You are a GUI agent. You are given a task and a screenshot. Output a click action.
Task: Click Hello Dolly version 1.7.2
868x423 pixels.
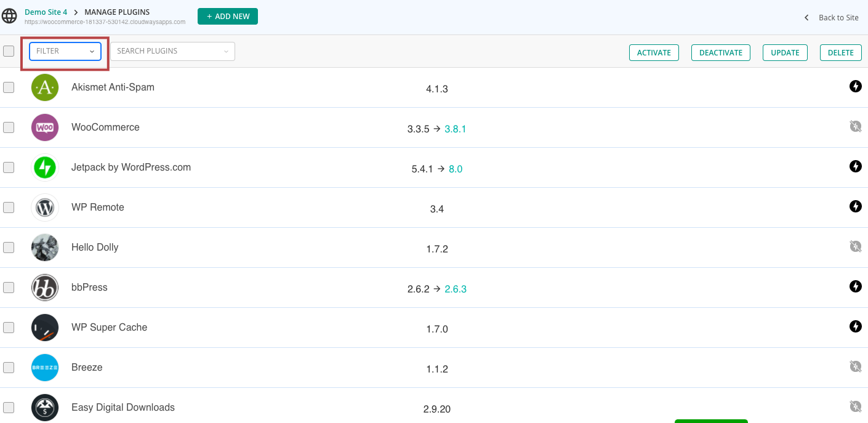[x=437, y=249]
